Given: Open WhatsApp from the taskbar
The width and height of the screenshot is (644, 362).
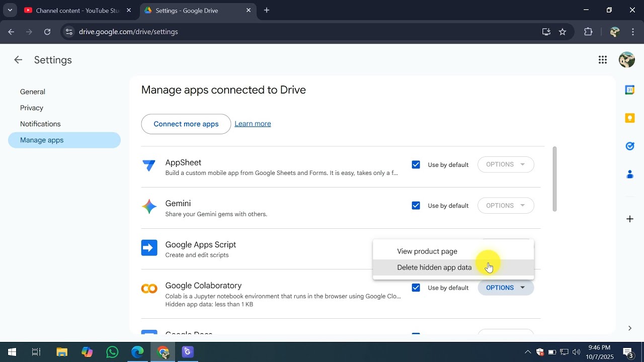Looking at the screenshot, I should point(112,352).
